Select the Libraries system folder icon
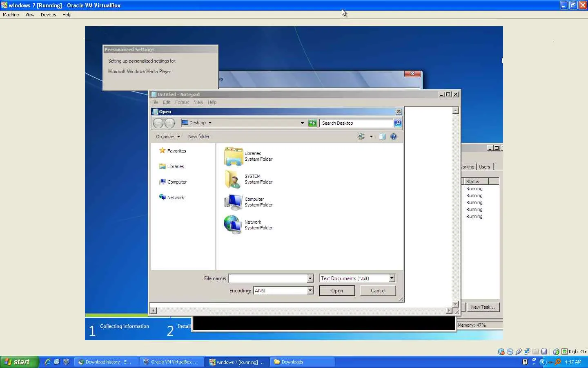Screen dimensions: 588x368 click(x=234, y=156)
